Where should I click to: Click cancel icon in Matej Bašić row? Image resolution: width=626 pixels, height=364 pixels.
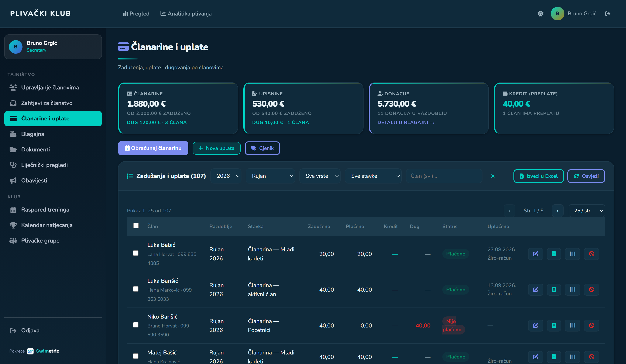(591, 357)
